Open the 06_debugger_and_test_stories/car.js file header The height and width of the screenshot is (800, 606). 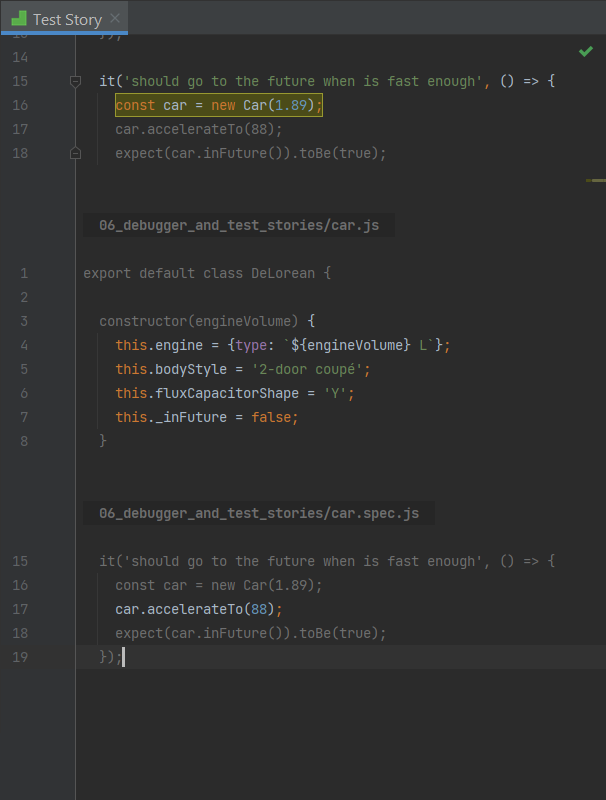coord(239,226)
